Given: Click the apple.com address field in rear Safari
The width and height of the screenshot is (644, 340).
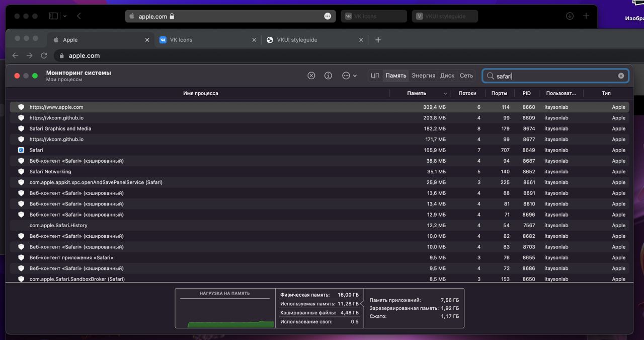Looking at the screenshot, I should (x=230, y=16).
